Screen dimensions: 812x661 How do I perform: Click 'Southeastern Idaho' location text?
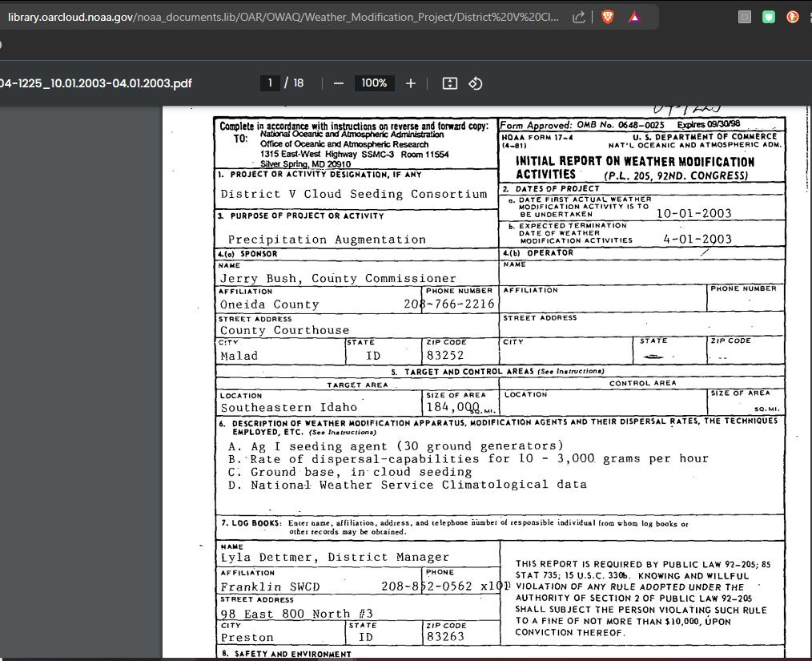tap(289, 408)
